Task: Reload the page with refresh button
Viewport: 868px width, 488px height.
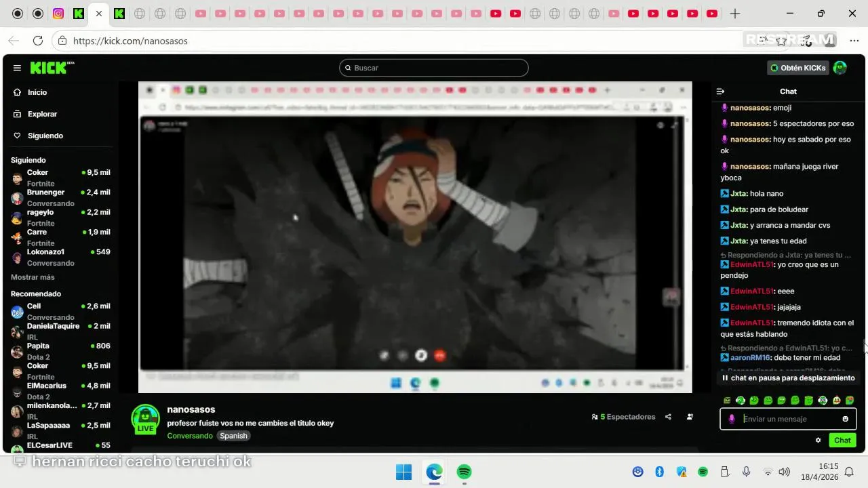Action: coord(38,41)
